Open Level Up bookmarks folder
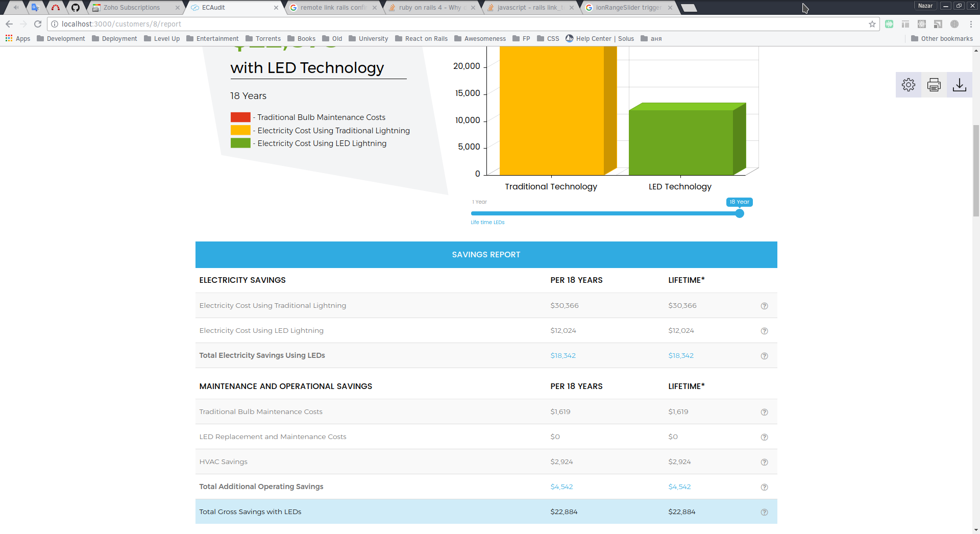Viewport: 980px width, 534px height. coord(162,39)
